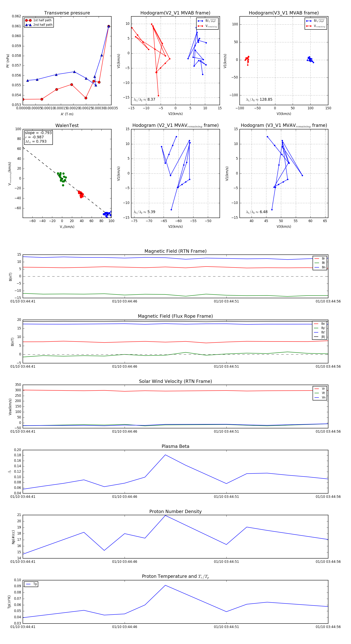Click the Bn legend entry in Magnetic Field RTN plot

point(320,267)
